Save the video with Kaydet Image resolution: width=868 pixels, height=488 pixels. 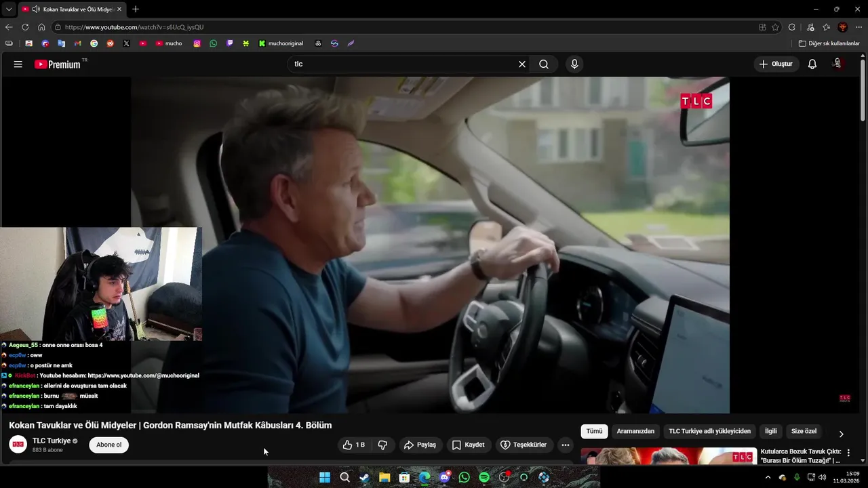[468, 445]
